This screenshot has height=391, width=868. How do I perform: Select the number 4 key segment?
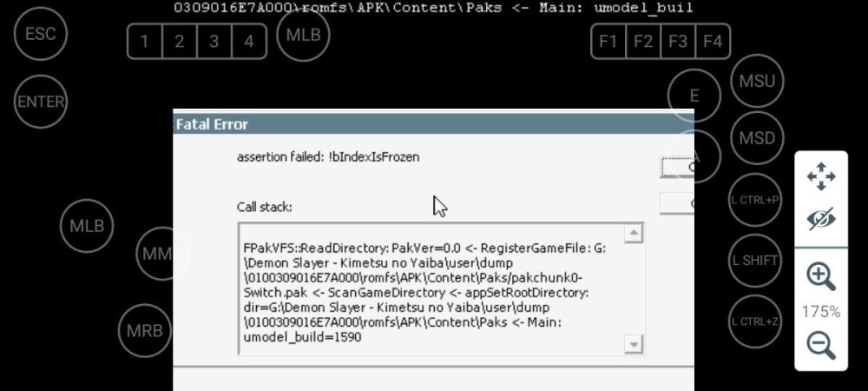click(x=249, y=42)
